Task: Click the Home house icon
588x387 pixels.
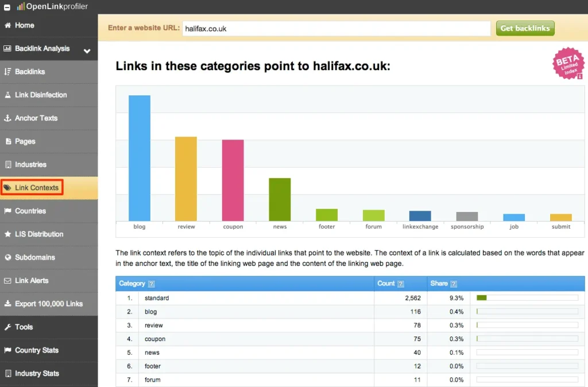Action: tap(7, 25)
